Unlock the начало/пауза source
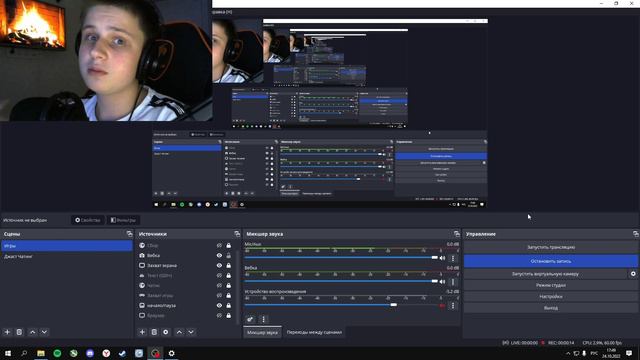The height and width of the screenshot is (360, 640). pyautogui.click(x=229, y=305)
